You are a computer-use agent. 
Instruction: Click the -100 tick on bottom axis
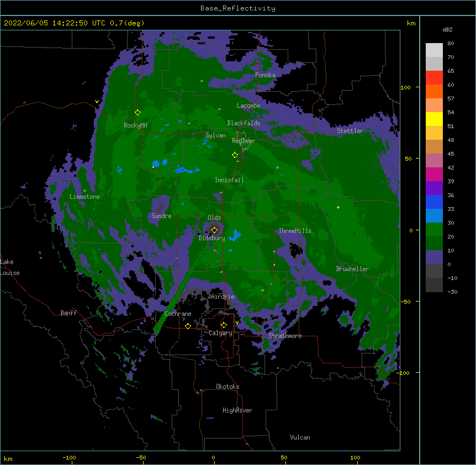pos(69,457)
